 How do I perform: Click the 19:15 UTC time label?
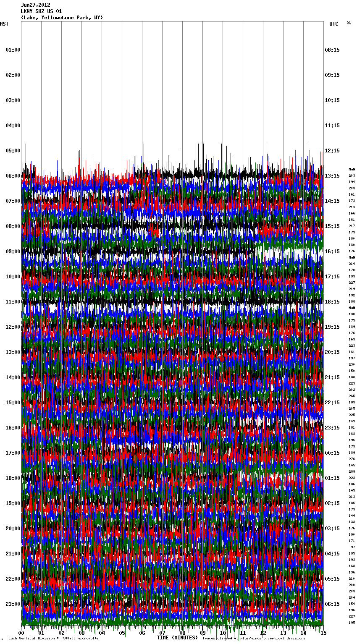(x=332, y=327)
